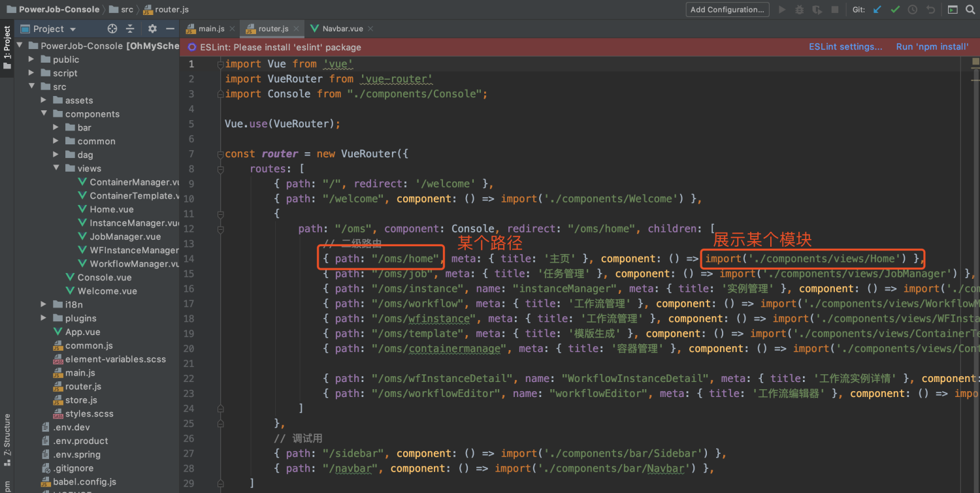
Task: Expand the public folder arrow
Action: pos(31,59)
